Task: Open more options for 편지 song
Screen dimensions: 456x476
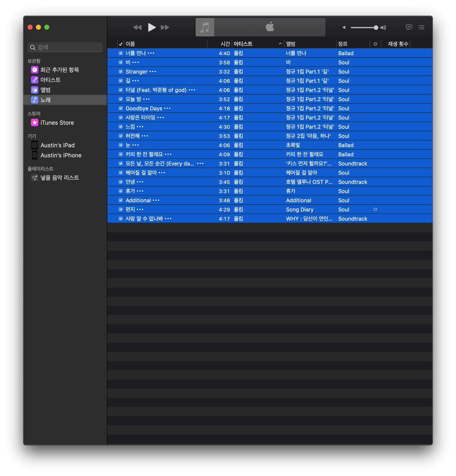Action: point(140,209)
